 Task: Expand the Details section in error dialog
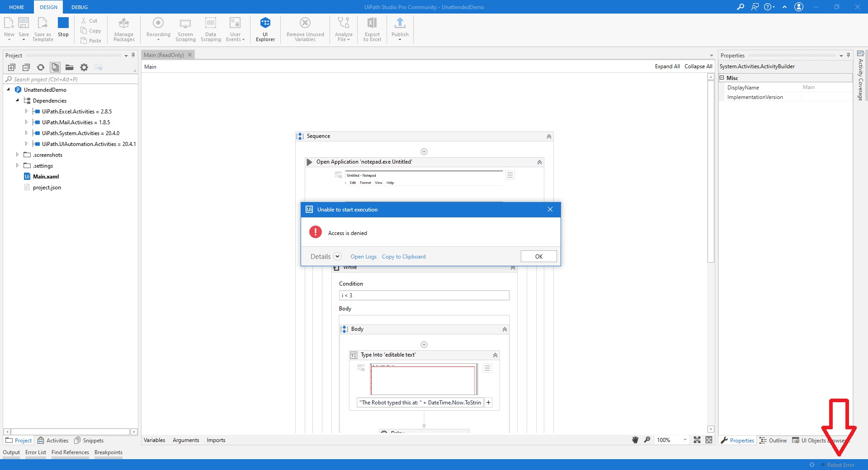click(x=337, y=256)
